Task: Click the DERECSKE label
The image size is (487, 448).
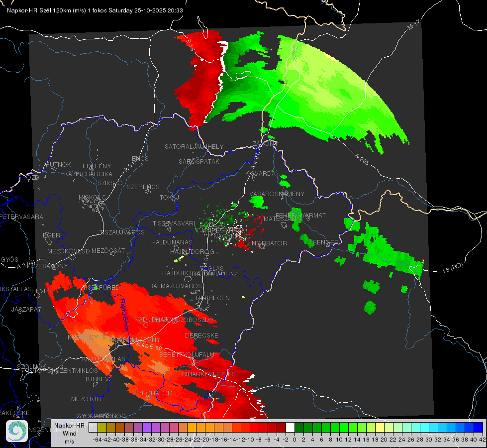Action: 201,336
